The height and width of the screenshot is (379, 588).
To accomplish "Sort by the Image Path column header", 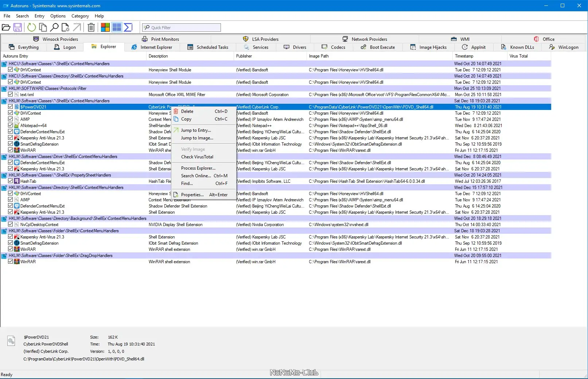I will click(x=379, y=56).
